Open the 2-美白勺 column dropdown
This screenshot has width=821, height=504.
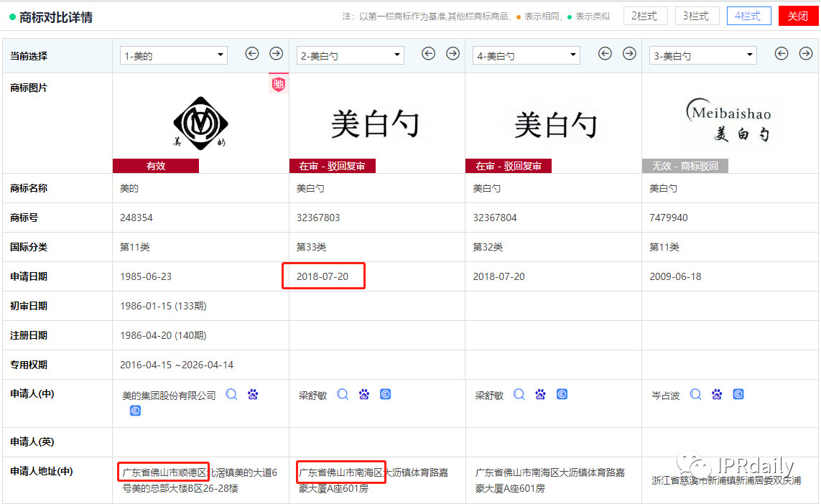click(x=351, y=55)
